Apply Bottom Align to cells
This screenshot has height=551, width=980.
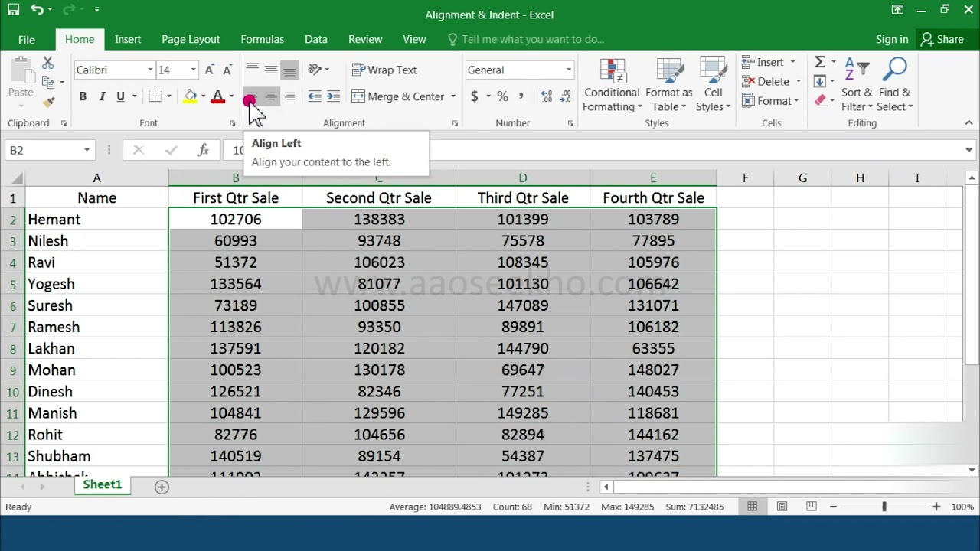[289, 70]
